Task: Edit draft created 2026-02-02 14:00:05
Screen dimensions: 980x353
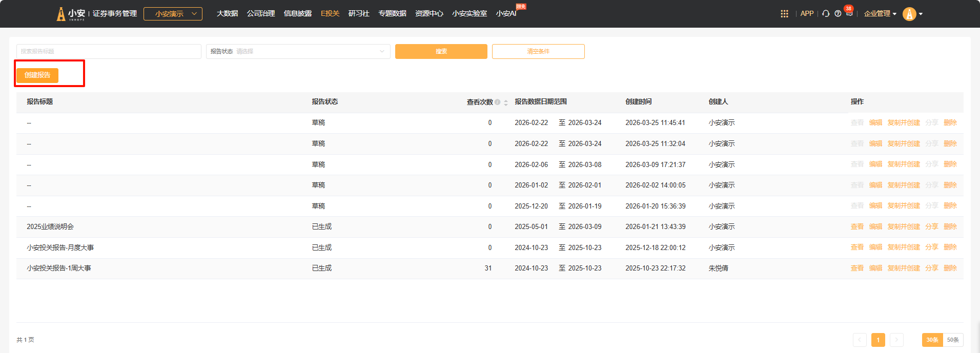Action: 875,185
